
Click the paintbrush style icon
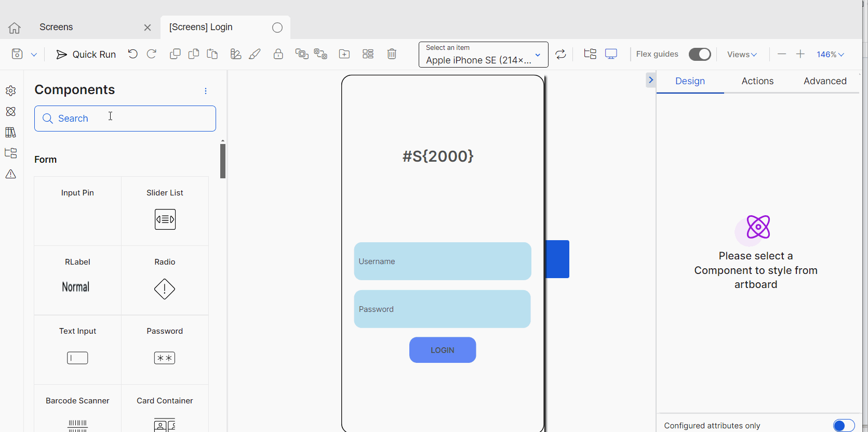point(255,54)
